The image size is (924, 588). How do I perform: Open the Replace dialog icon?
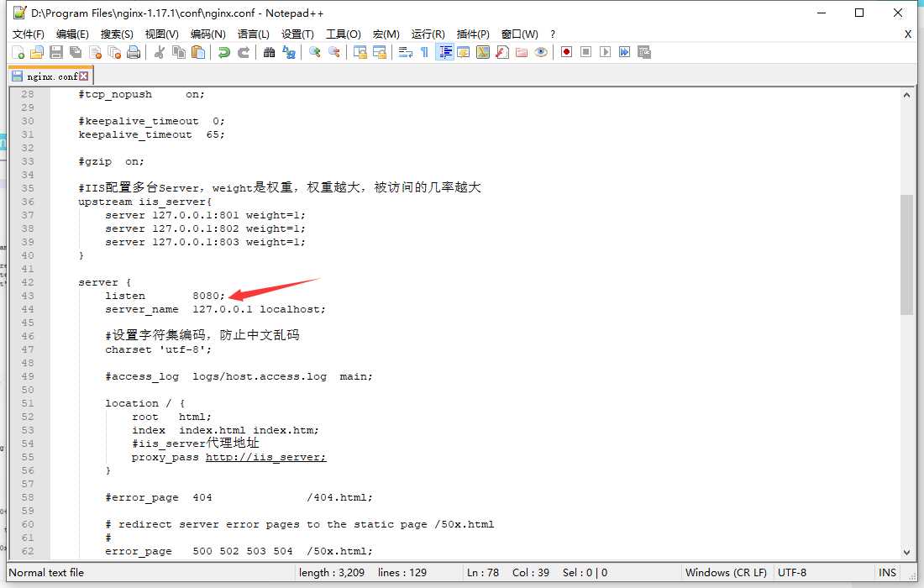[289, 52]
